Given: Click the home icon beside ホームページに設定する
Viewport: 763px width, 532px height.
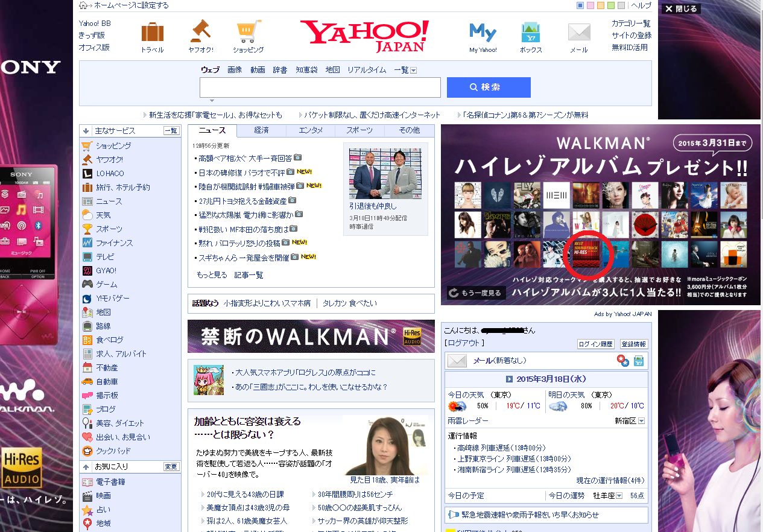Looking at the screenshot, I should coord(83,5).
